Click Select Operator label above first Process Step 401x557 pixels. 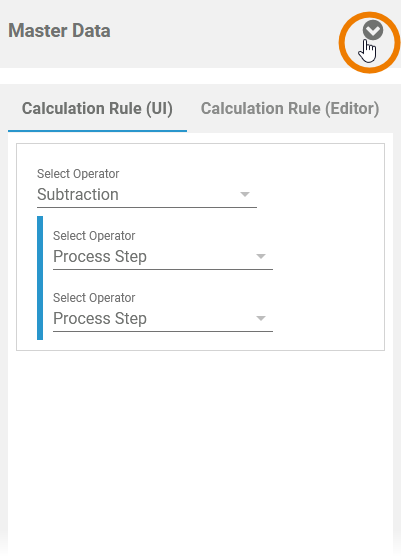point(94,236)
